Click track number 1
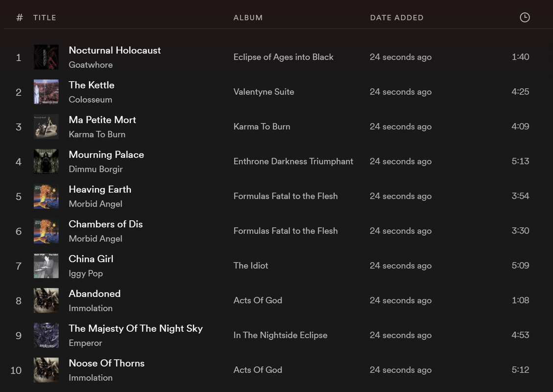 (19, 57)
